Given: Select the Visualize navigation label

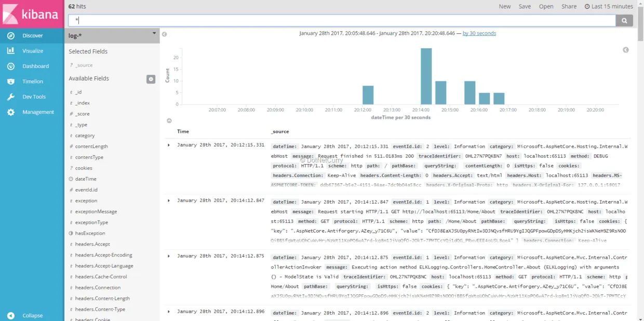Looking at the screenshot, I should tap(33, 51).
